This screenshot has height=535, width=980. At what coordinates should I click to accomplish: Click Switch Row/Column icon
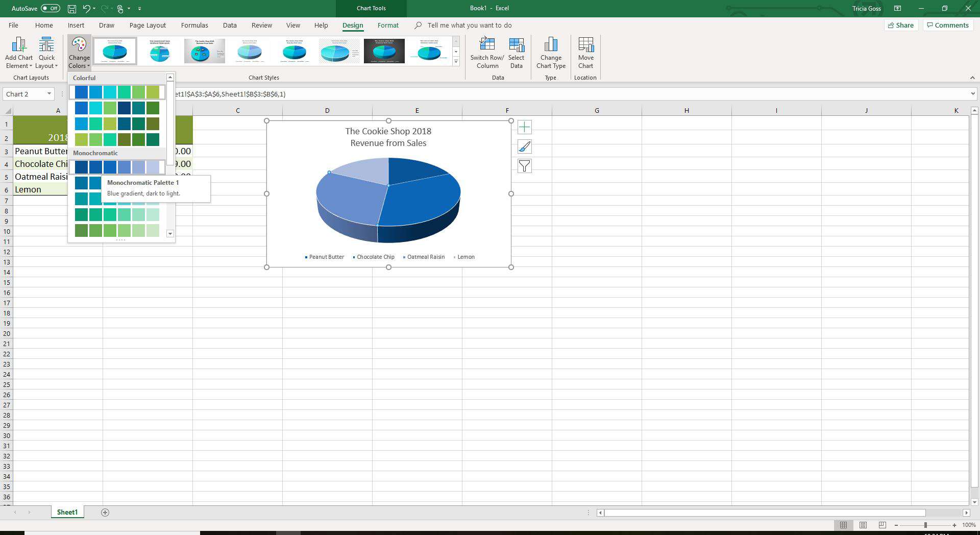[x=487, y=53]
